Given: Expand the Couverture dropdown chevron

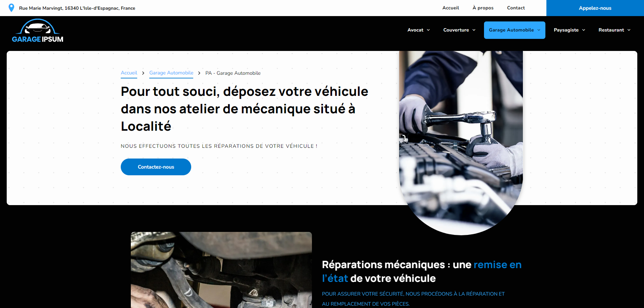Looking at the screenshot, I should click(474, 30).
